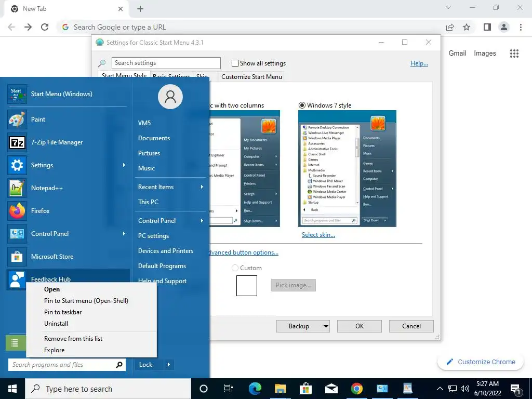Click the Search settings field
The image size is (532, 399).
166,63
